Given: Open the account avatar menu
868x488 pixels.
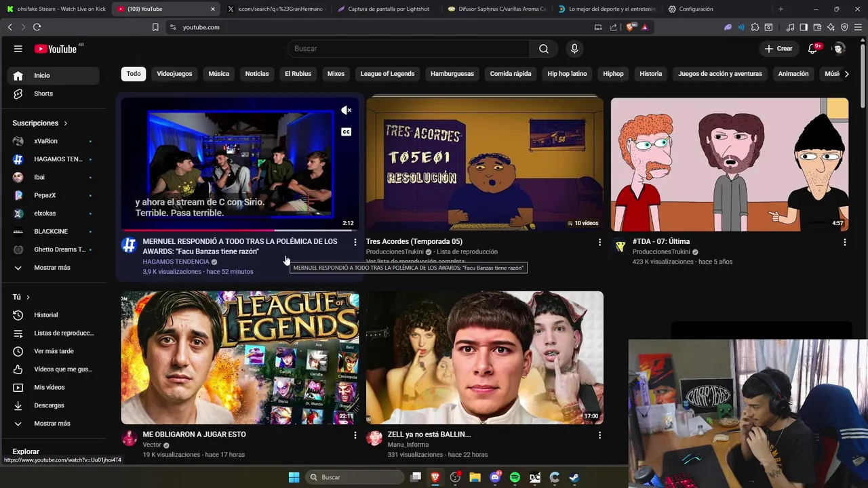Looking at the screenshot, I should [839, 49].
